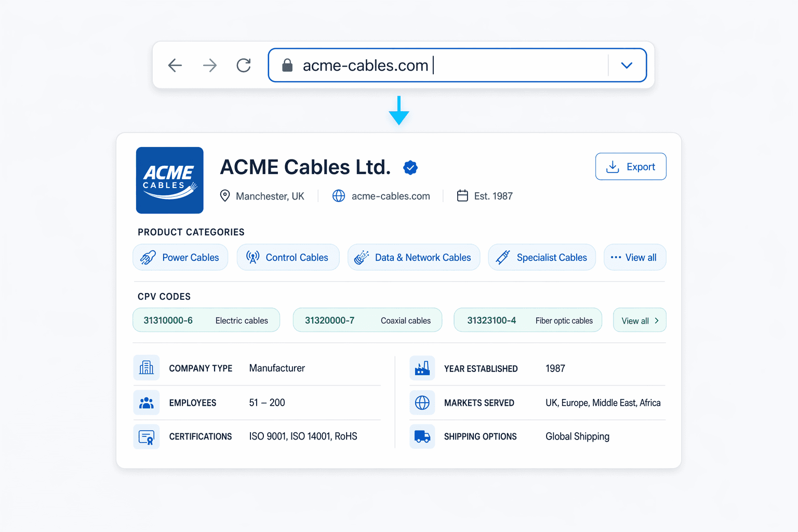Click the calendar icon beside Est. 1987
The width and height of the screenshot is (798, 532).
tap(462, 195)
